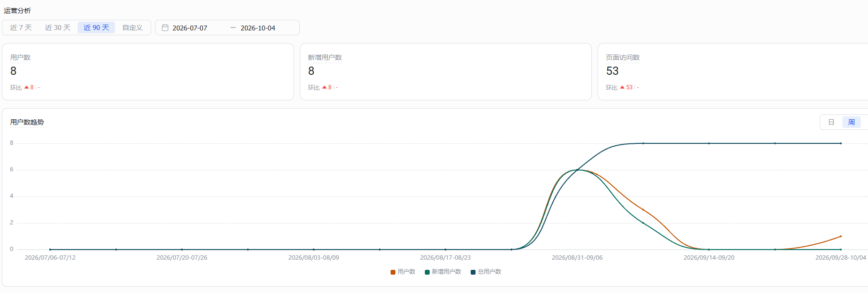Screen dimensions: 868x293
Task: Select the 近 90 天 range tab
Action: 96,28
